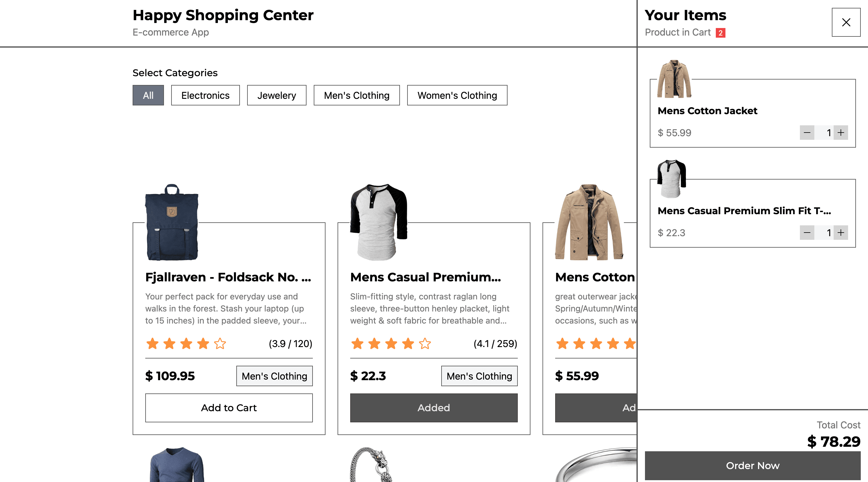Click the empty star on Mens Casual Premium rating
This screenshot has width=868, height=482.
pyautogui.click(x=425, y=343)
